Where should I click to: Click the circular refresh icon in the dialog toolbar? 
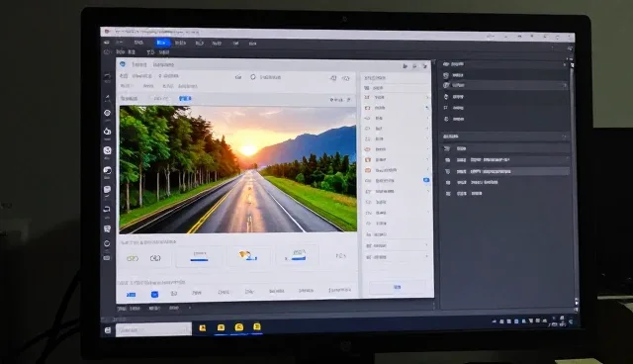pyautogui.click(x=253, y=77)
